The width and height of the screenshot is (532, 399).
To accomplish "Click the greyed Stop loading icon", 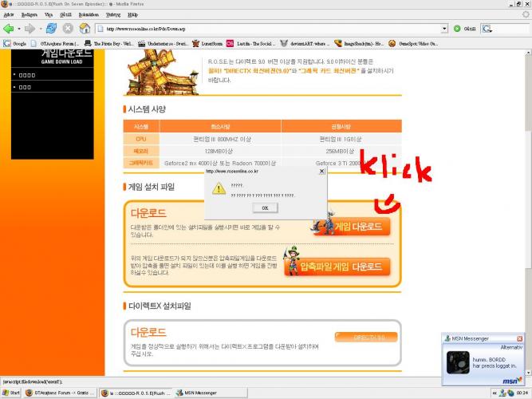I will coord(68,29).
